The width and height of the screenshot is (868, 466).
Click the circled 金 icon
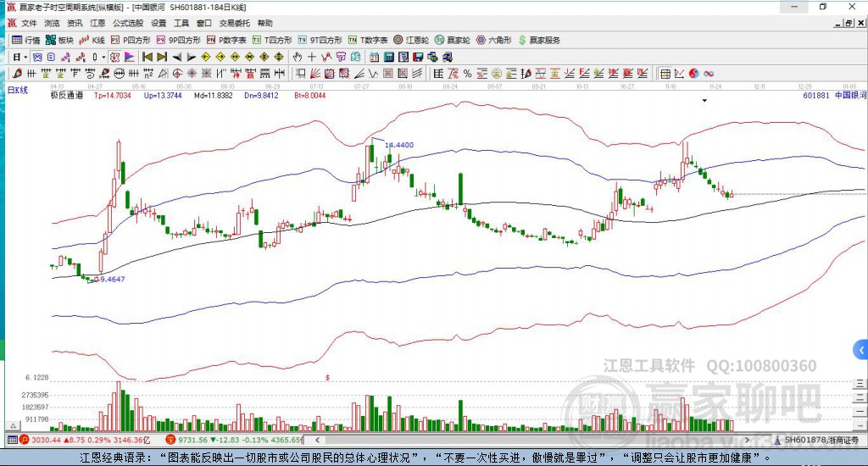pyautogui.click(x=497, y=73)
